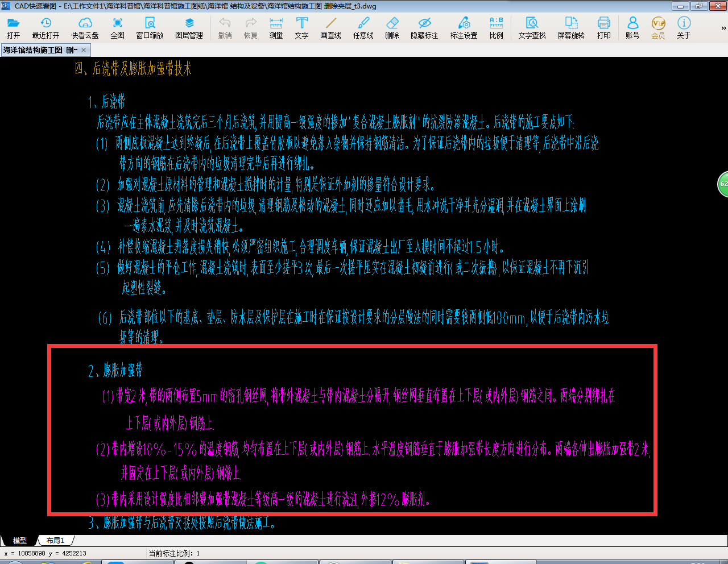The height and width of the screenshot is (564, 728).
Task: Switch to the 模型 model tab
Action: click(x=19, y=541)
